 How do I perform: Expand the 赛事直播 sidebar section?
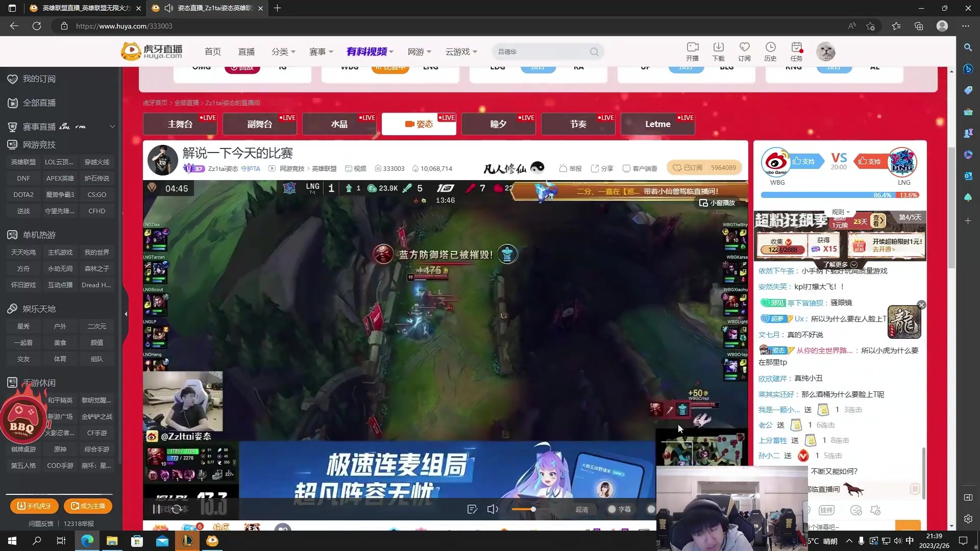(x=112, y=127)
